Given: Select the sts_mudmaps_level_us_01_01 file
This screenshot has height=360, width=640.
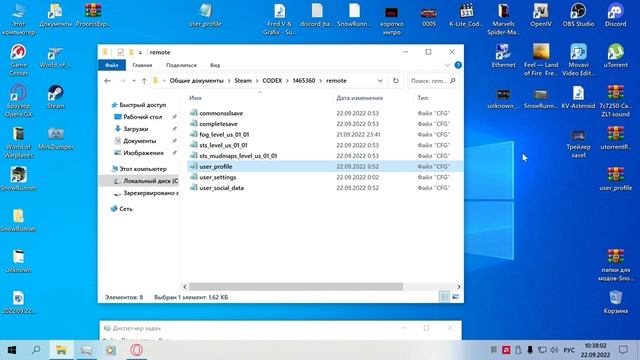Looking at the screenshot, I should pos(238,156).
